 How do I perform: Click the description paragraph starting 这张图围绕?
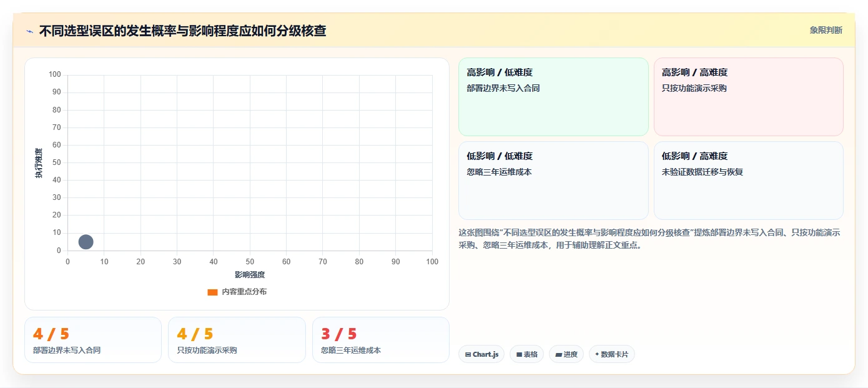649,239
